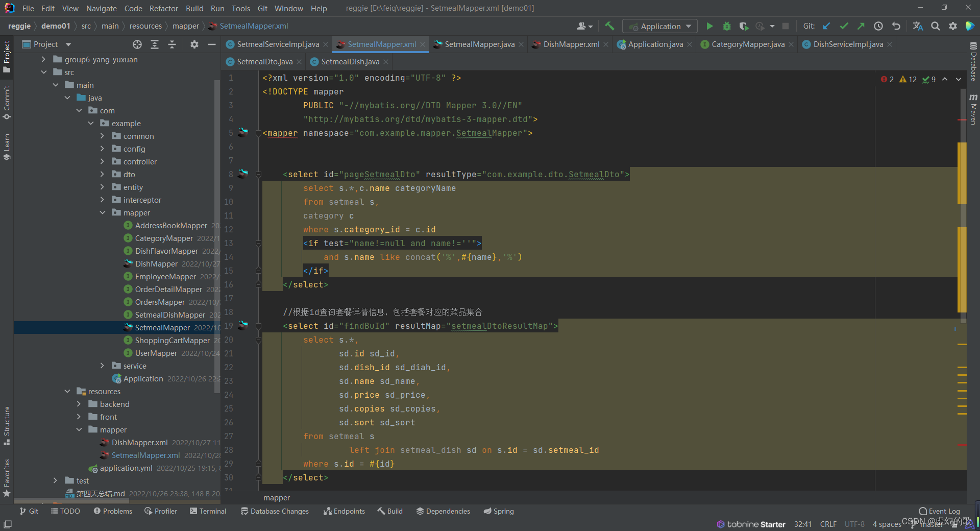Toggle the Learn tool window sidebar

(7, 147)
